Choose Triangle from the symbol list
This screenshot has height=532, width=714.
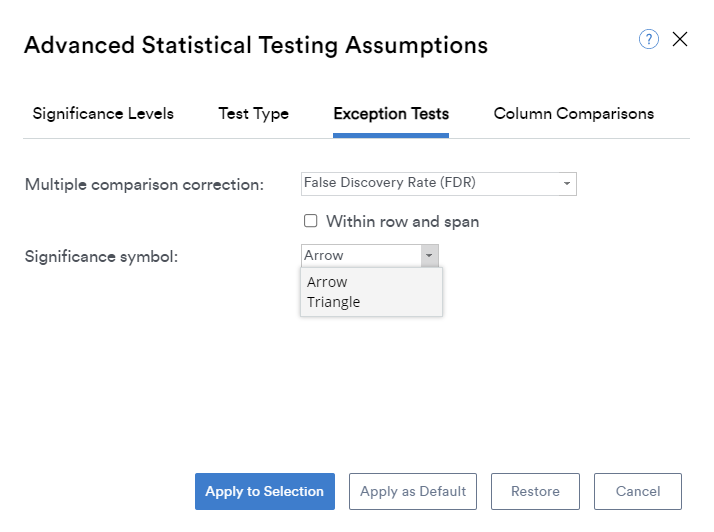coord(334,302)
